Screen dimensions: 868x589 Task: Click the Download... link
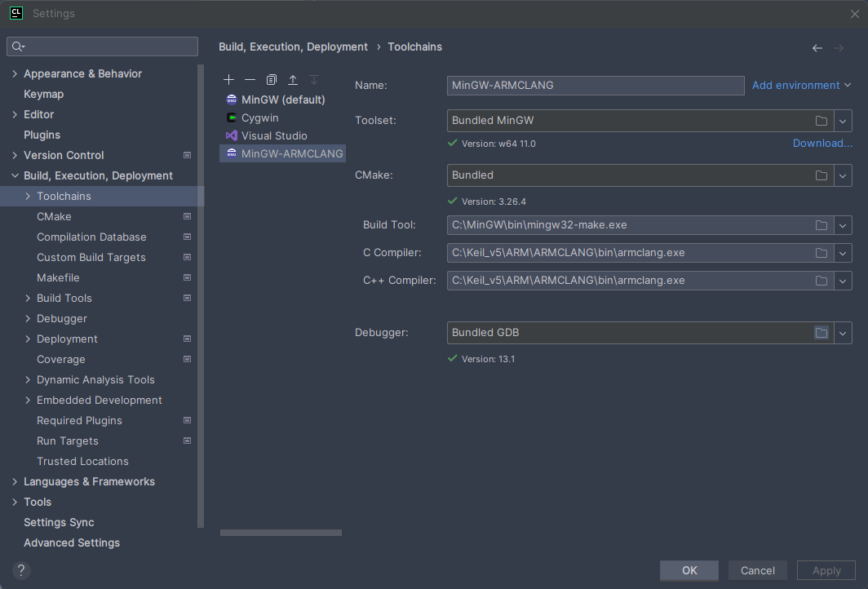(822, 144)
